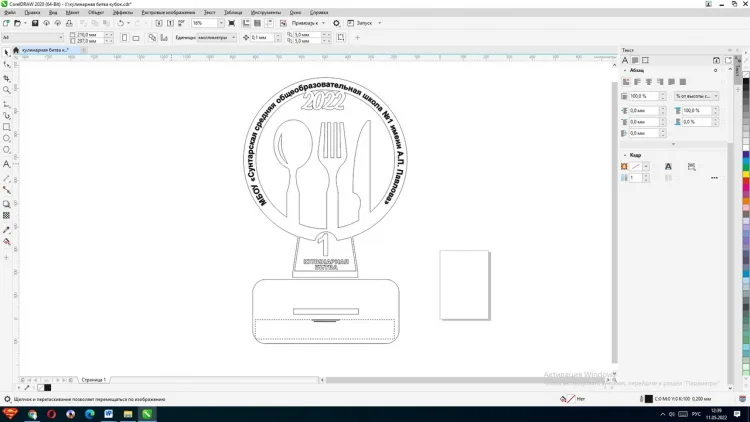This screenshot has width=750, height=422.
Task: Toggle show guidelines button
Action: pos(269,23)
